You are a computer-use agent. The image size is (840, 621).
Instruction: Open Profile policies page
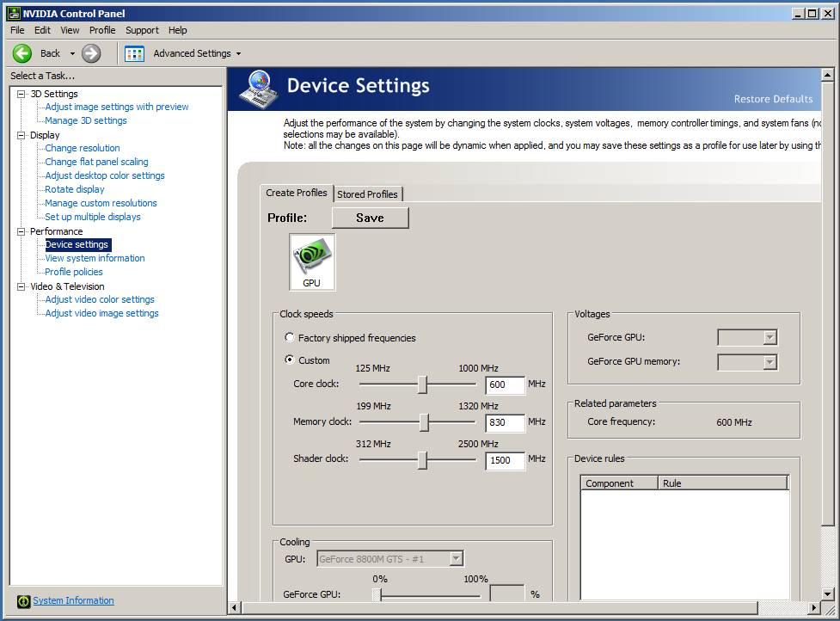73,272
